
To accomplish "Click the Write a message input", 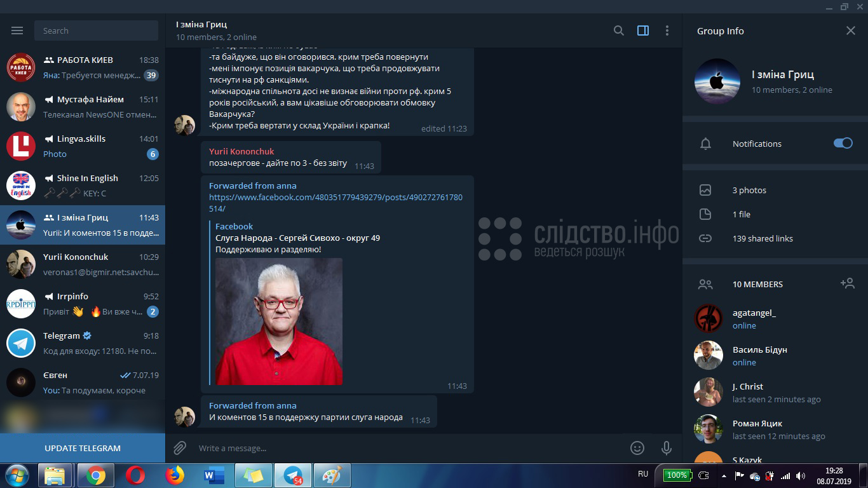I will pos(407,448).
